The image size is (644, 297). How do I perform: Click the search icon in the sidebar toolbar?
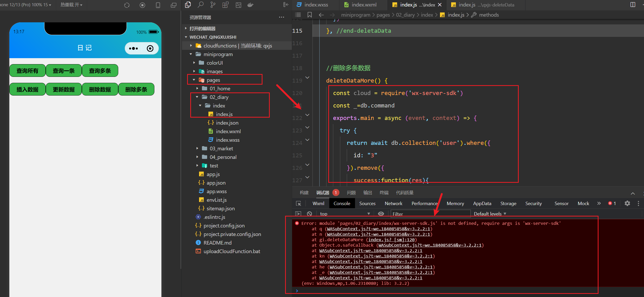(x=200, y=5)
